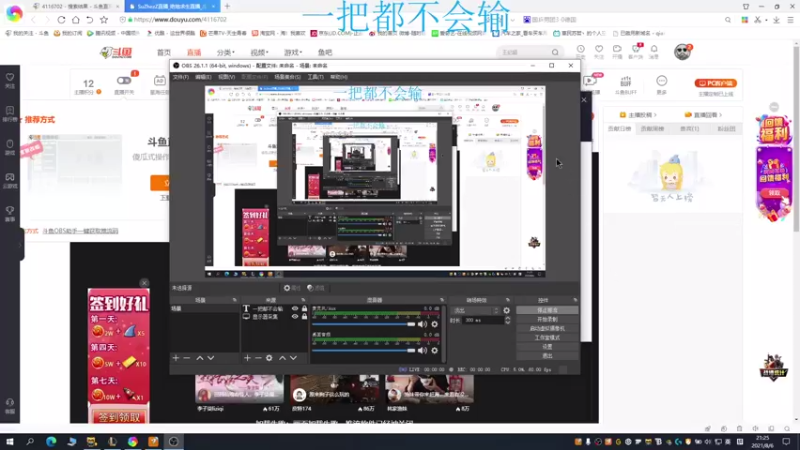Move the selected source up
Screen dimensions: 800x450
tap(282, 358)
